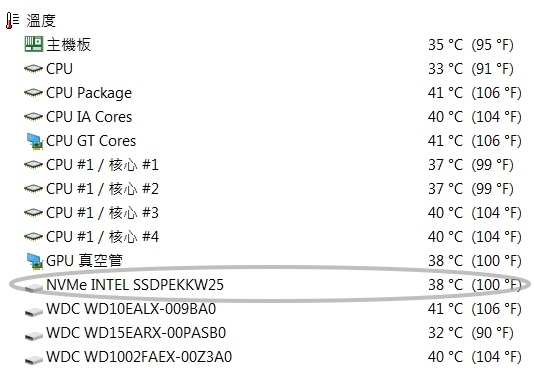Select the motherboard icon next to 主機板
Viewport: 534px width, 373px height.
pos(34,44)
